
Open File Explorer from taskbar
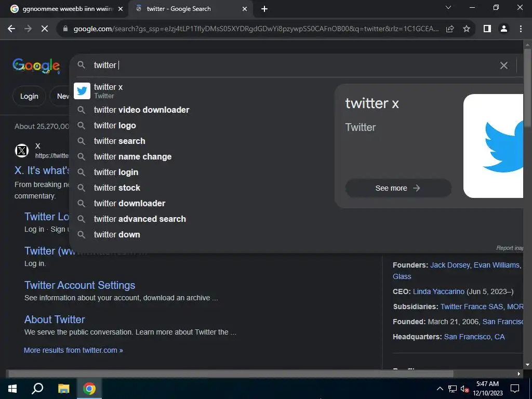coord(63,389)
